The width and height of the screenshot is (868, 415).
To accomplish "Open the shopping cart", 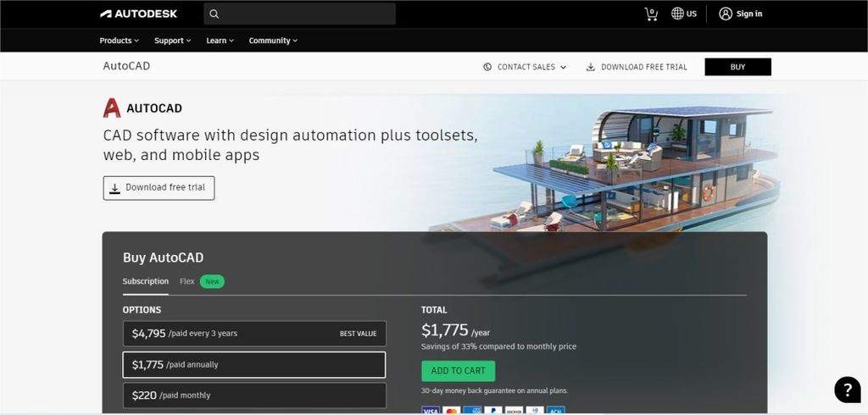I will pyautogui.click(x=652, y=14).
